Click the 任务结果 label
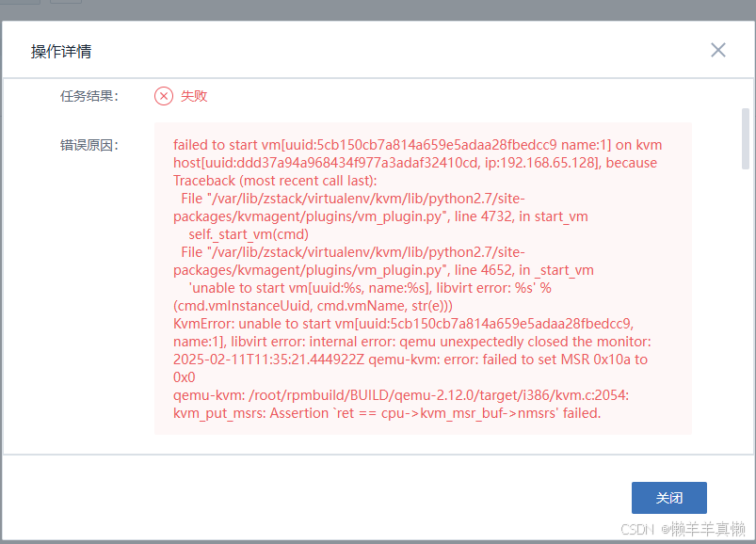 tap(89, 96)
